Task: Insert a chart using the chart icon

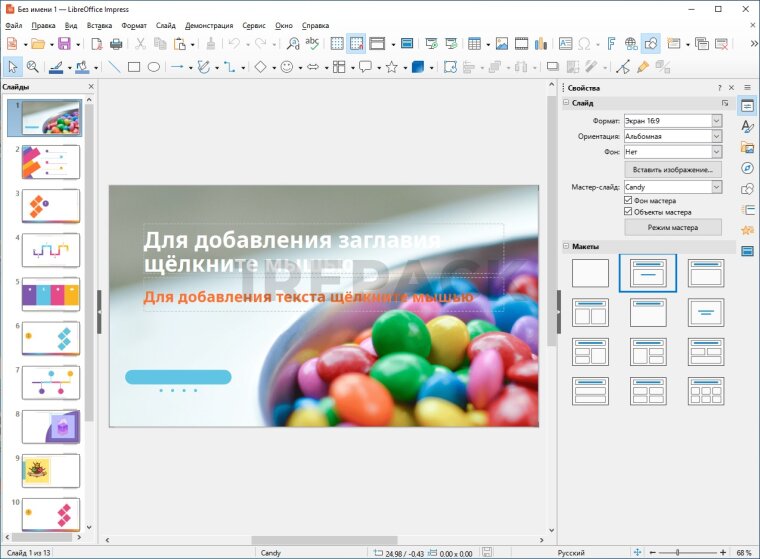Action: coord(541,44)
